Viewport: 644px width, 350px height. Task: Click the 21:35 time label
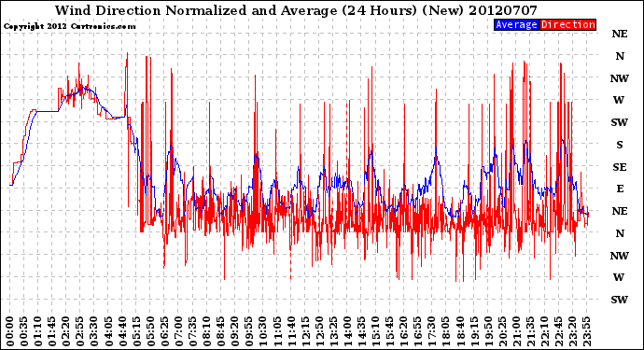click(x=530, y=331)
